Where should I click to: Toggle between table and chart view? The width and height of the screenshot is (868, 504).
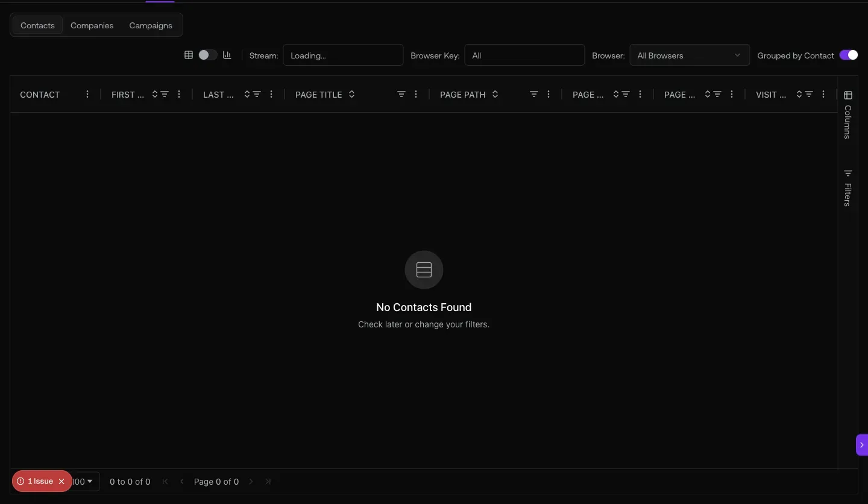coord(208,55)
